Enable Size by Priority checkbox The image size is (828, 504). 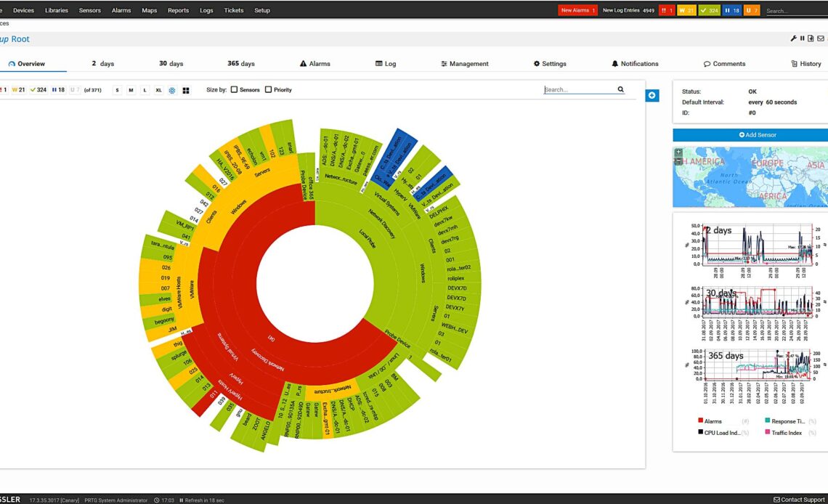click(268, 90)
